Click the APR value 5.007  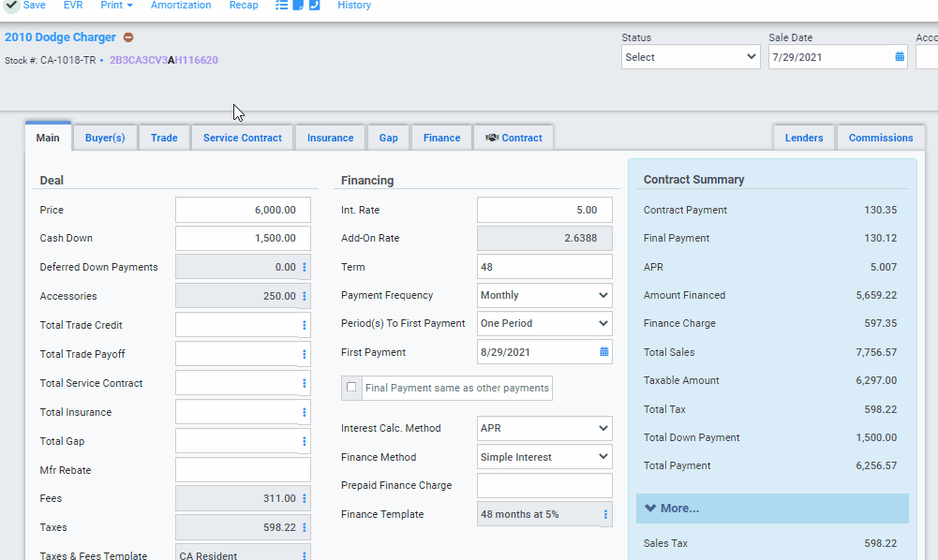click(884, 267)
